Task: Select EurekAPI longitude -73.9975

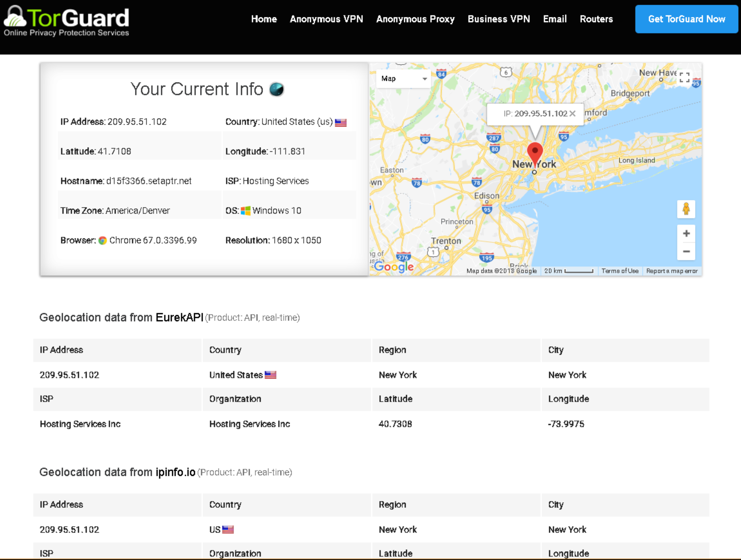Action: 566,424
